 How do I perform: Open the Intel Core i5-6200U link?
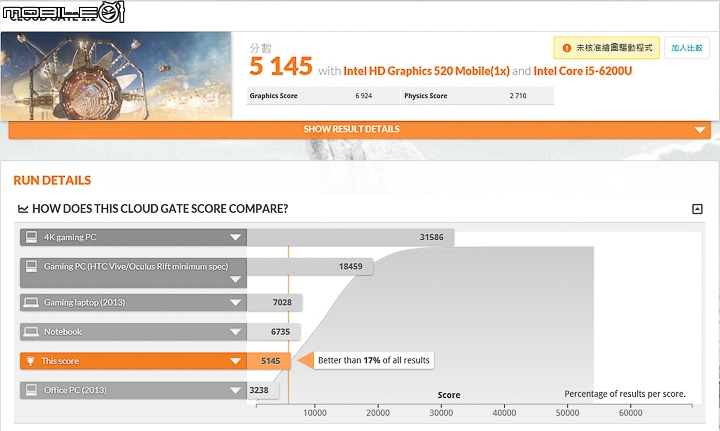click(582, 71)
